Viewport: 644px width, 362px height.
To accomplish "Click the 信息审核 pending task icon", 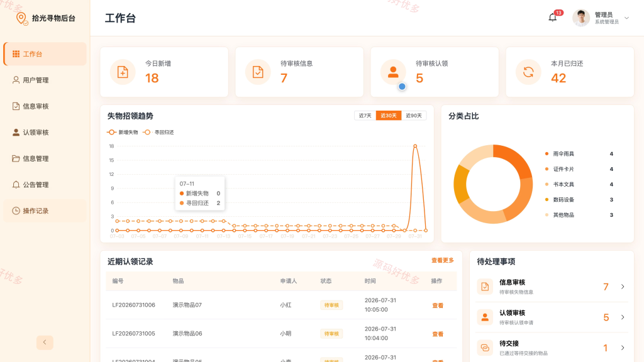I will (485, 287).
